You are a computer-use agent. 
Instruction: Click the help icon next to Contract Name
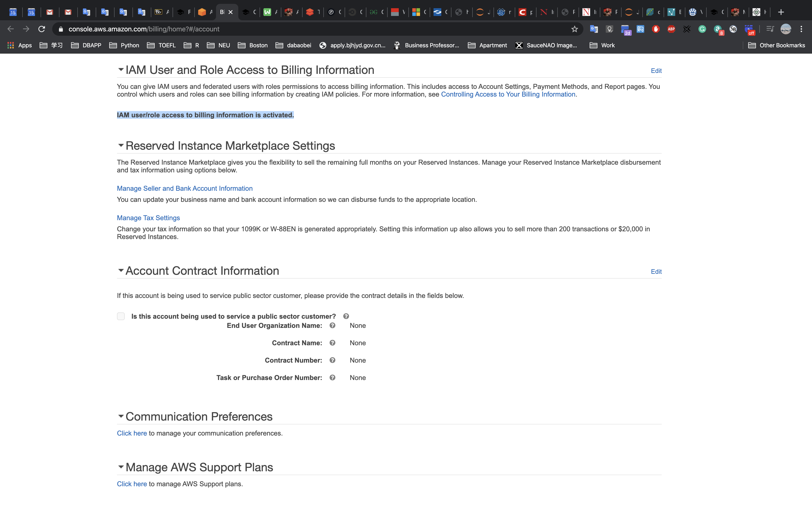(x=332, y=343)
